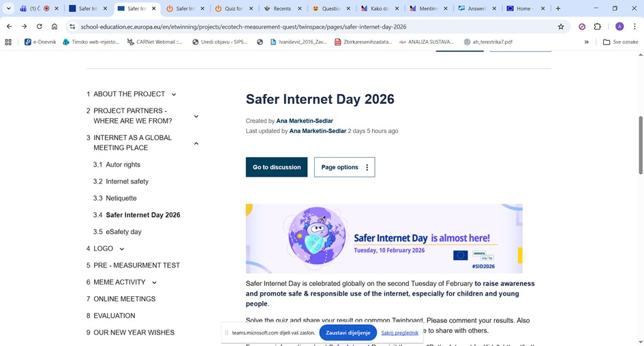Open the bookmarks apps grid icon

(x=8, y=42)
